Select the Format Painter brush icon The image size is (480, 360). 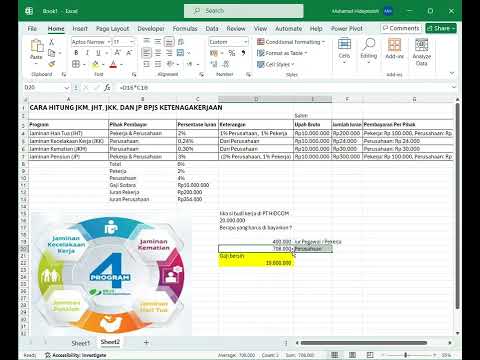point(51,63)
